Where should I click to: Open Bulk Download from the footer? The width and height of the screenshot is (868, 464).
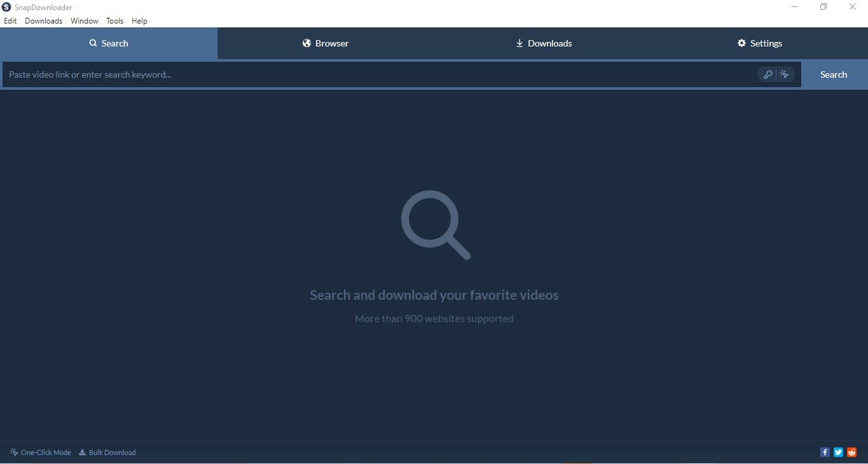tap(107, 453)
